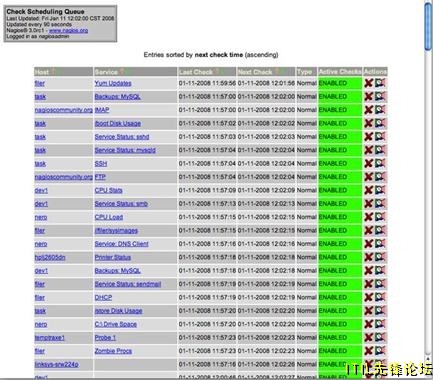This screenshot has width=433, height=380.
Task: Reschedule the filer DHCP service check
Action: point(380,297)
